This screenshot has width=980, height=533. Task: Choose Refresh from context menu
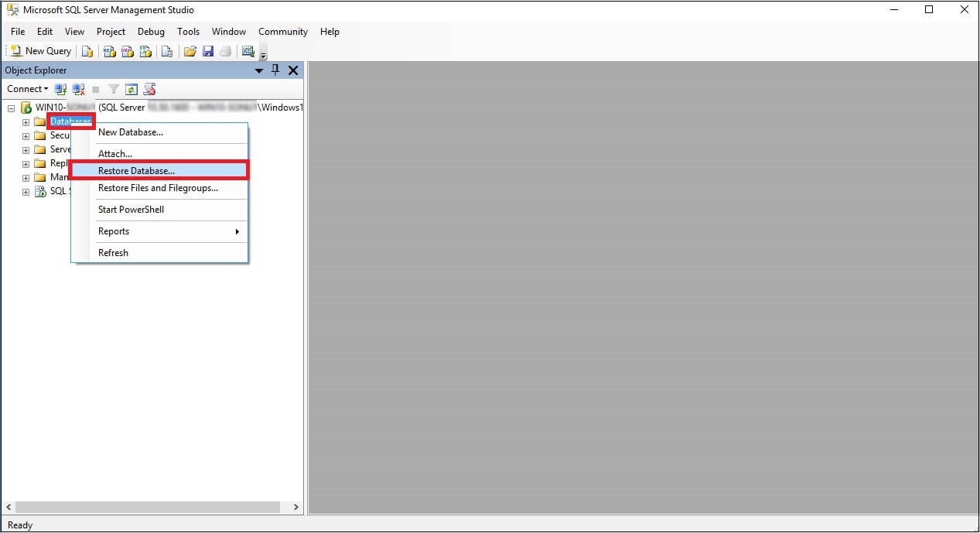coord(159,253)
